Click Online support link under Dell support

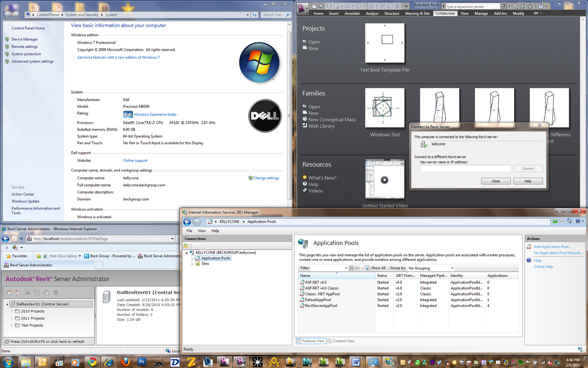(x=135, y=161)
